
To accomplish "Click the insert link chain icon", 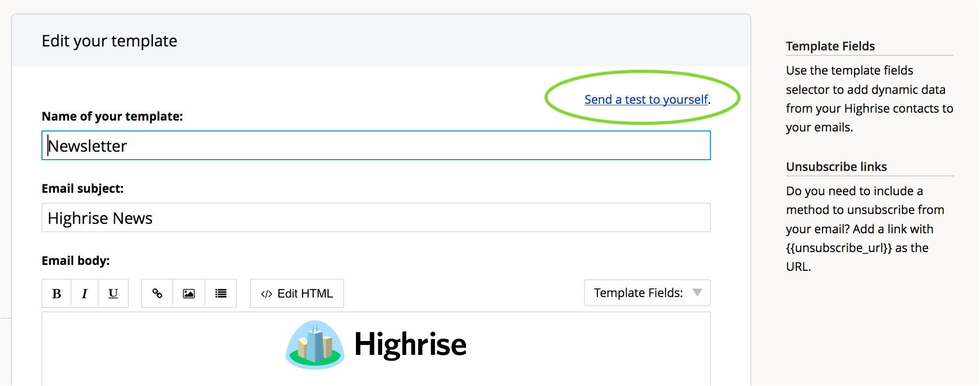I will (157, 294).
